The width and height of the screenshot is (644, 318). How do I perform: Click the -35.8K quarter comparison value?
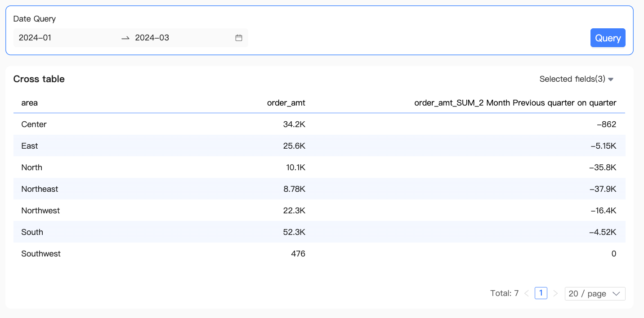click(x=603, y=168)
